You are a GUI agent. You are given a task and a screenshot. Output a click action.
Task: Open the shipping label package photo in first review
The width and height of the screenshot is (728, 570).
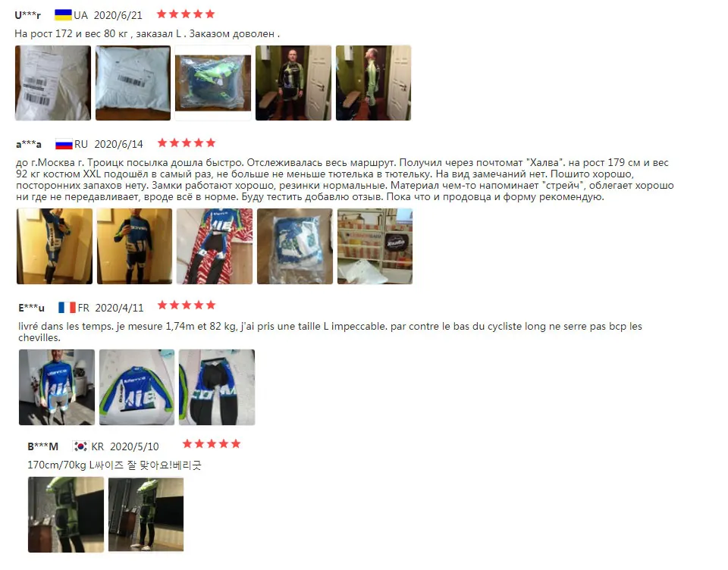coord(53,83)
